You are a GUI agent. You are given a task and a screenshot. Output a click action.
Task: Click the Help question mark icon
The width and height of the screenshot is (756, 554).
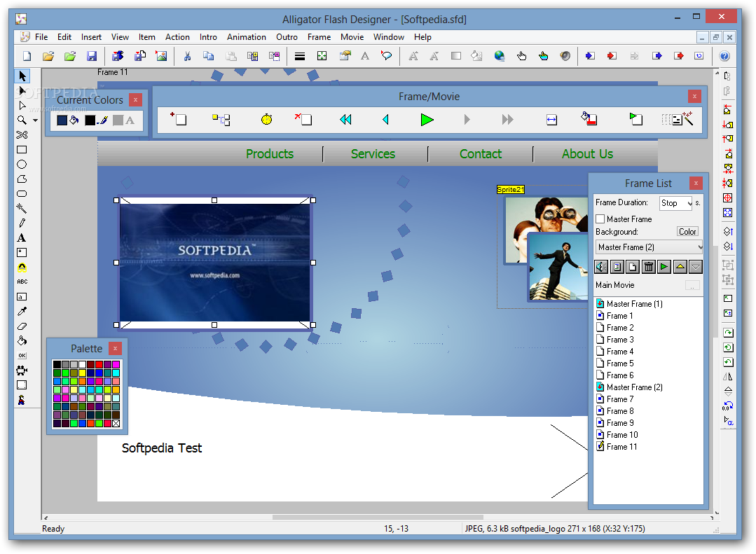coord(724,56)
